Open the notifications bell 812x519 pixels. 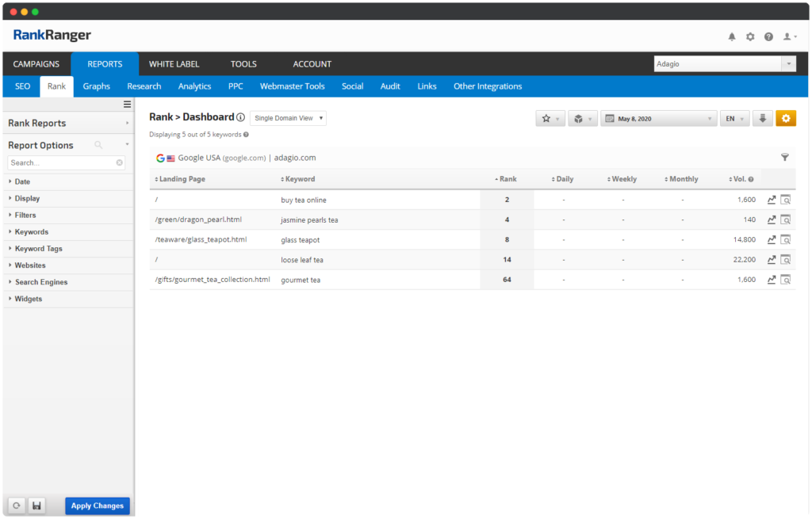click(x=732, y=36)
